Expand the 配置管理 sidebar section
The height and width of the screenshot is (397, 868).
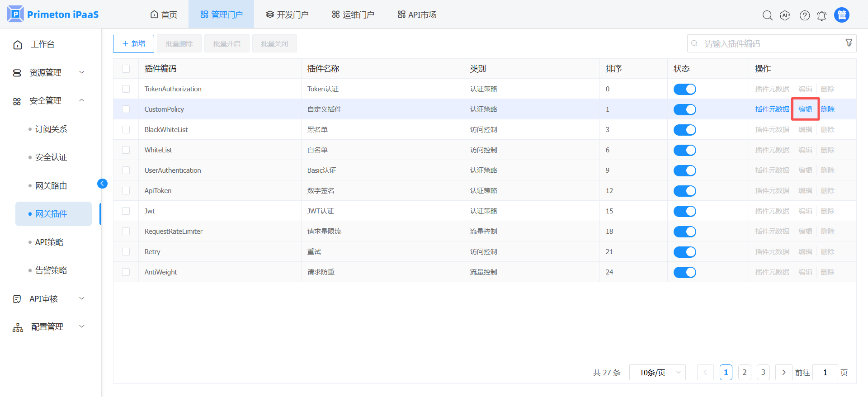pyautogui.click(x=49, y=327)
